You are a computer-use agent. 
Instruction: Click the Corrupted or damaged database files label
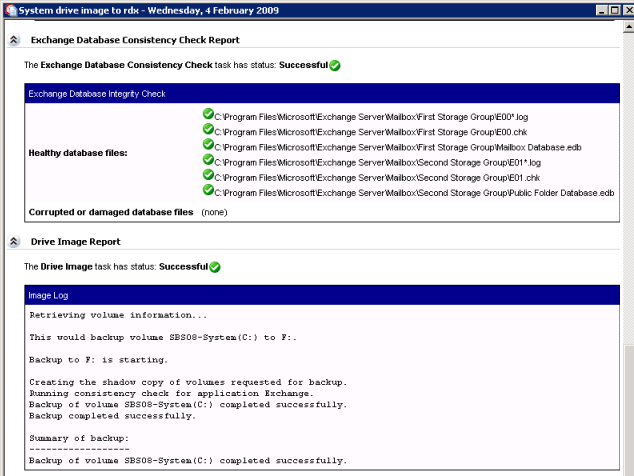pyautogui.click(x=111, y=212)
